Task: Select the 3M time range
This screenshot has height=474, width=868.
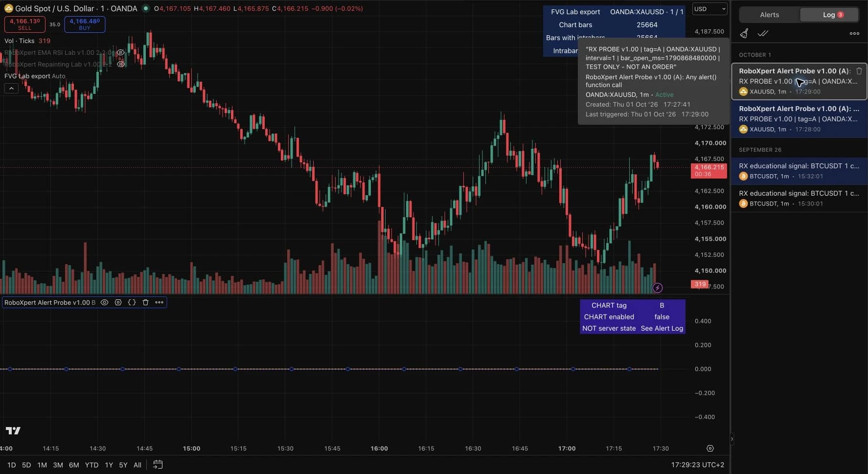Action: pyautogui.click(x=58, y=465)
